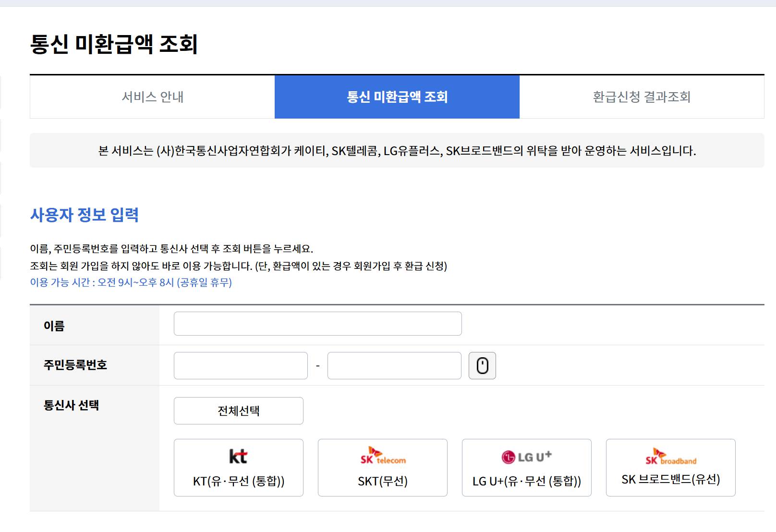Switch to the 환급신청 결과조회 tab
Image resolution: width=776 pixels, height=532 pixels.
[641, 97]
